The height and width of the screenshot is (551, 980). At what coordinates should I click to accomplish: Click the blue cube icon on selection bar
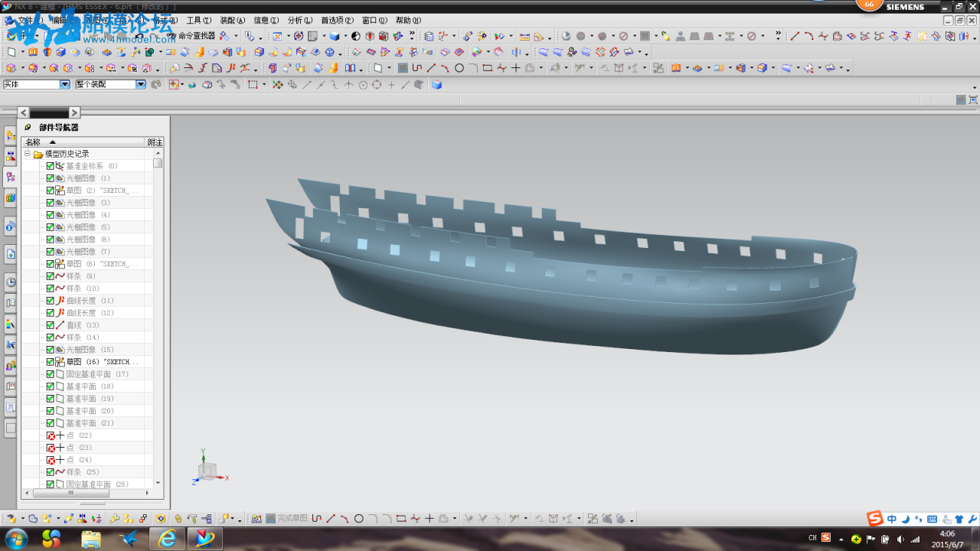tap(436, 85)
